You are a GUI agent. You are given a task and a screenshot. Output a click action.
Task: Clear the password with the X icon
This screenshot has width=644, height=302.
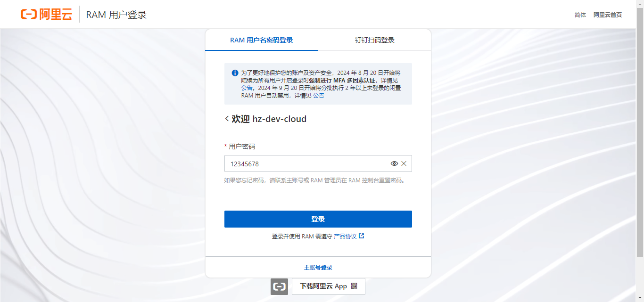[x=404, y=163]
